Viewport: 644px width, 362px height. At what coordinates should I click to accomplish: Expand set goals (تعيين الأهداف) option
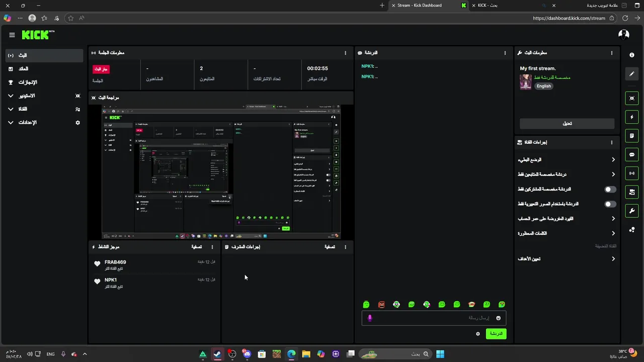tap(567, 259)
